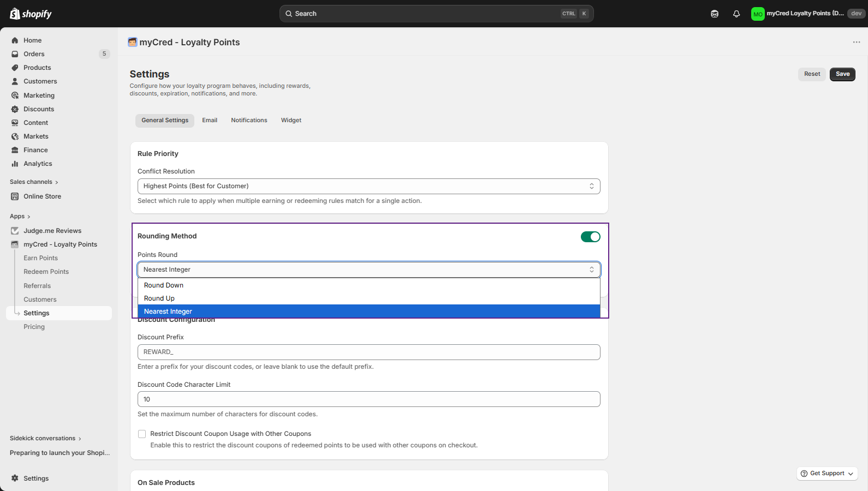Open the Sidekick assistant icon in top bar
868x491 pixels.
(x=715, y=14)
